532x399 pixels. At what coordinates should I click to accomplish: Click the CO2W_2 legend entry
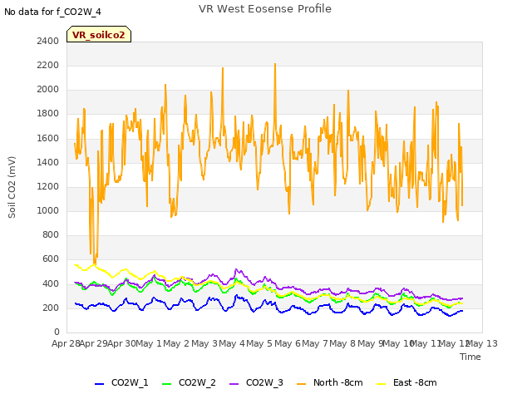click(189, 382)
